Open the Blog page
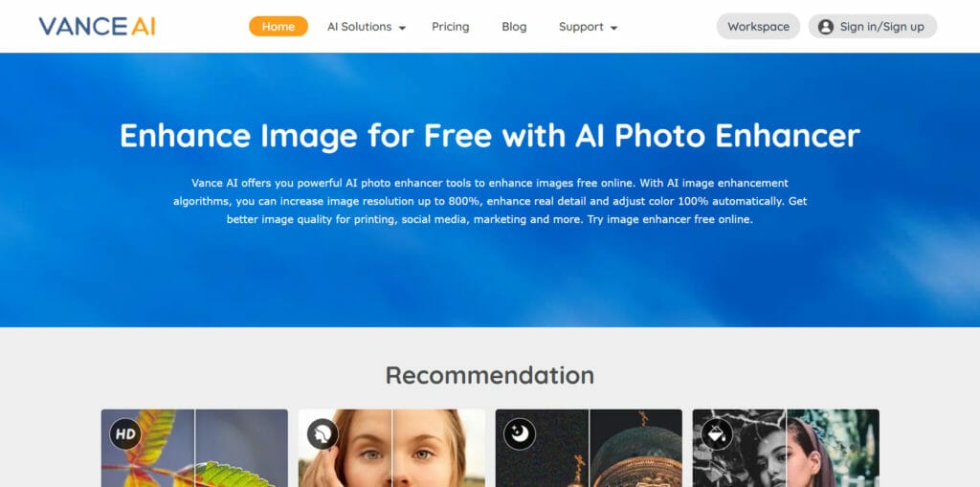Image resolution: width=980 pixels, height=487 pixels. click(514, 27)
